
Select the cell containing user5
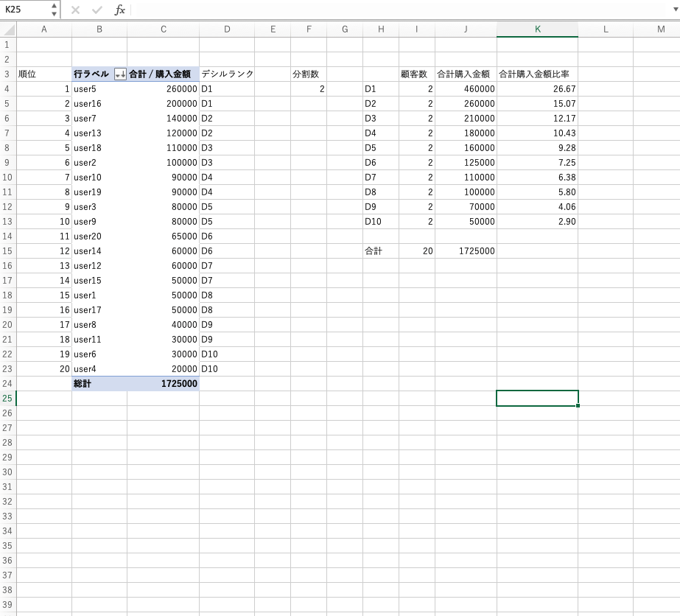tap(99, 89)
